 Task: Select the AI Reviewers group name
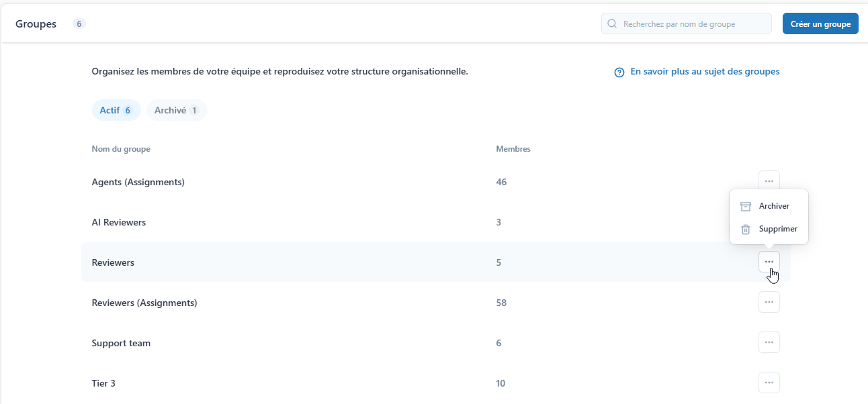[119, 222]
